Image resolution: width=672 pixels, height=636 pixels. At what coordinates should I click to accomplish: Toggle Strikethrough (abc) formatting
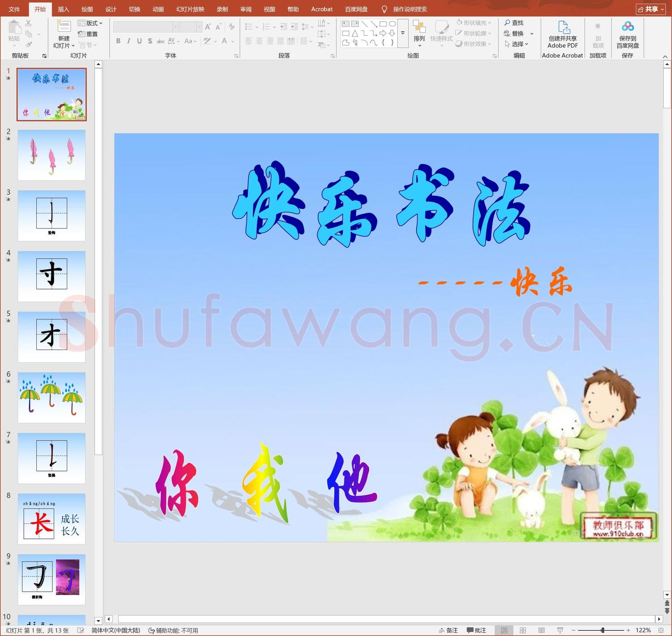160,41
